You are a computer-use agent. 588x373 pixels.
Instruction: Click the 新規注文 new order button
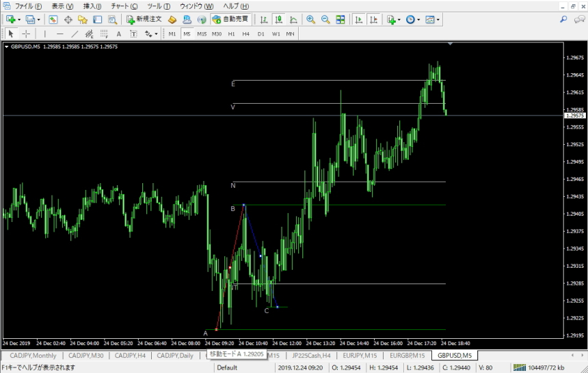(144, 19)
